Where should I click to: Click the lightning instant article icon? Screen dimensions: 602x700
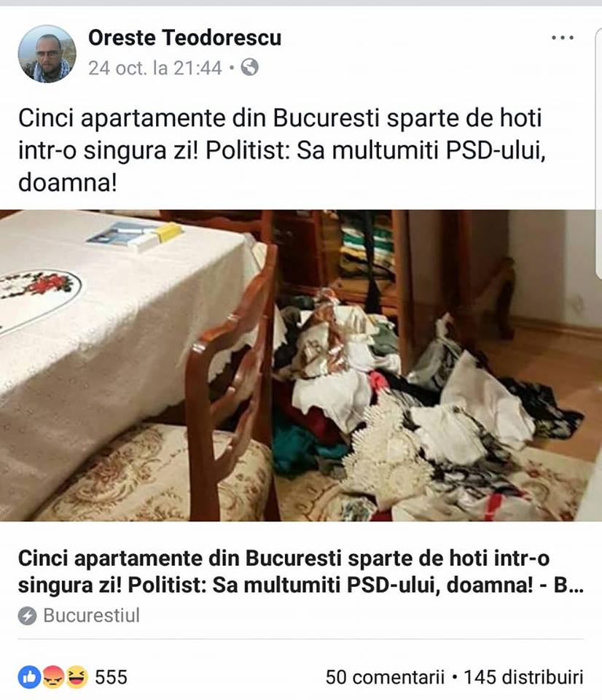coord(27,616)
